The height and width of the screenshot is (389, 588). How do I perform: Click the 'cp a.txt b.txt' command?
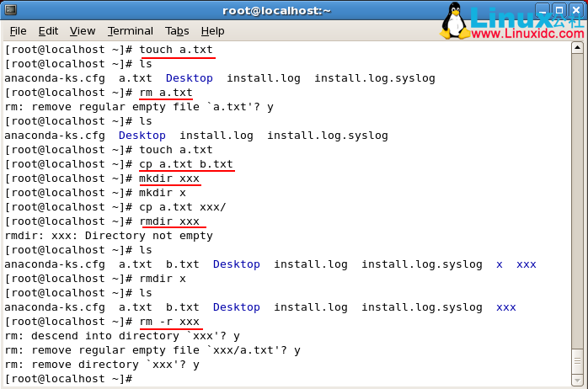click(x=186, y=164)
